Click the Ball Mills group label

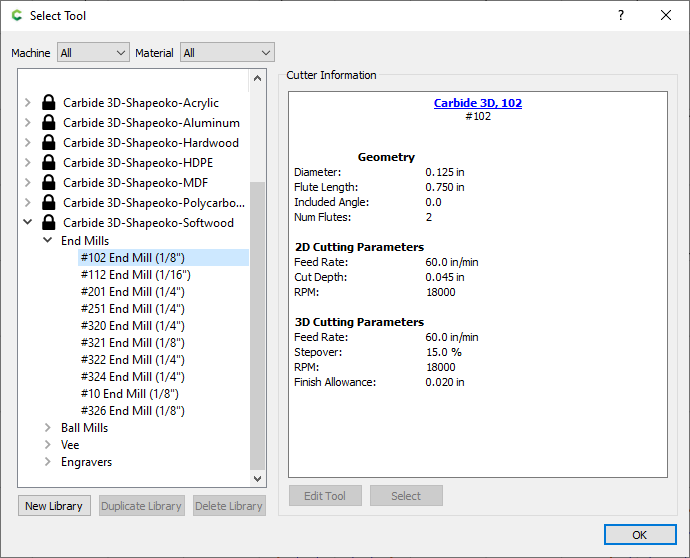pyautogui.click(x=84, y=428)
